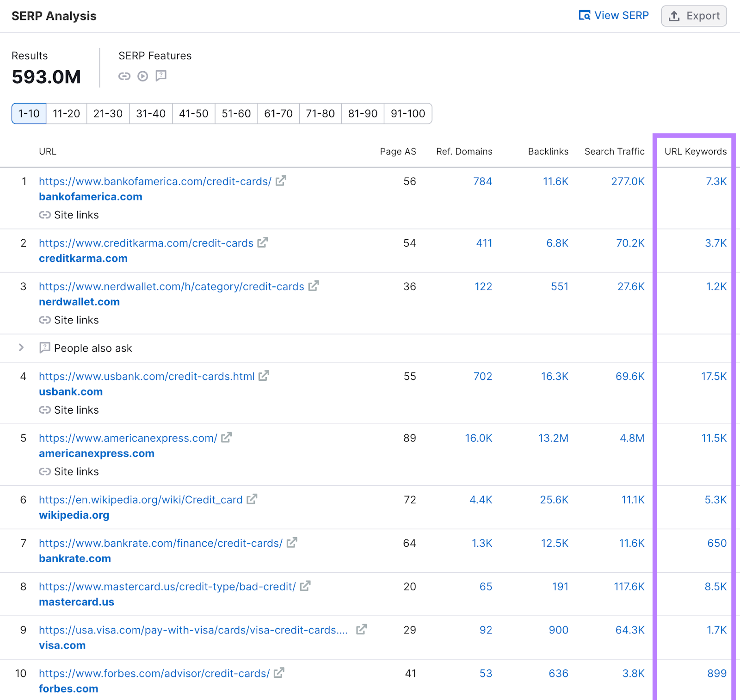
Task: Switch to the 21-30 results tab
Action: click(x=108, y=113)
